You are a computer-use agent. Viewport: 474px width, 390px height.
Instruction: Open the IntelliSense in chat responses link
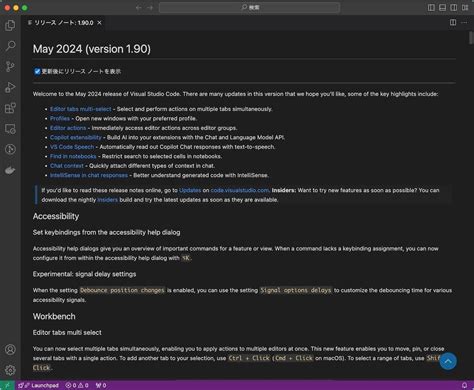[x=89, y=175]
